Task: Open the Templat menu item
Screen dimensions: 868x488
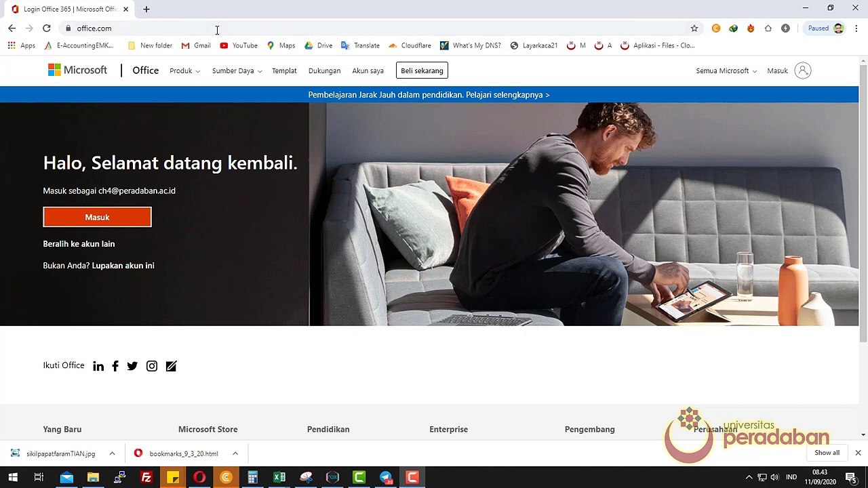Action: 284,70
